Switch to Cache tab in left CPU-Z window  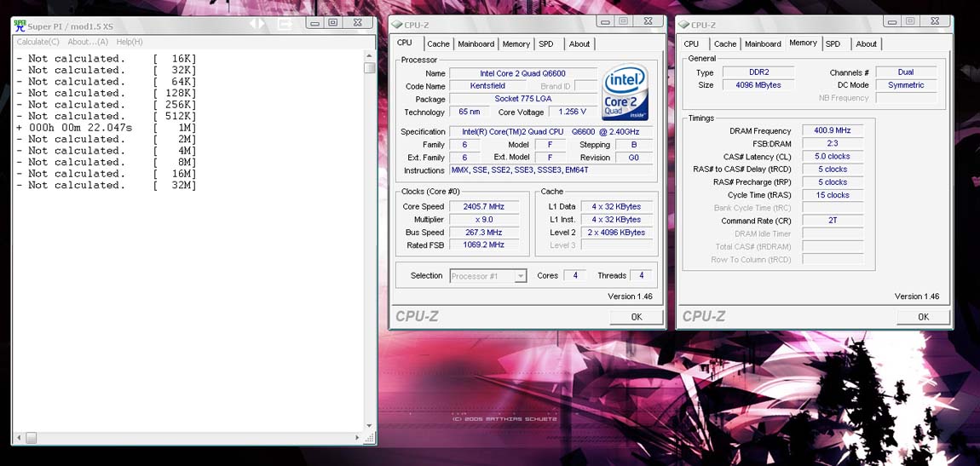click(x=438, y=43)
